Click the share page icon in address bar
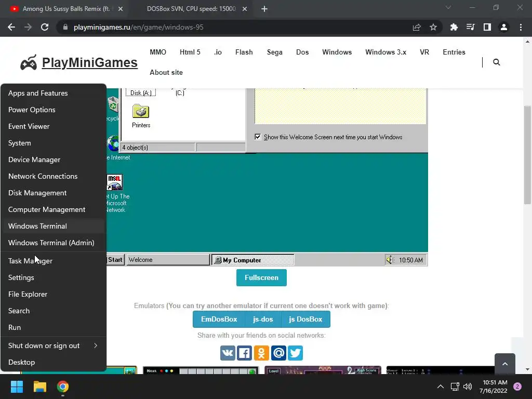The height and width of the screenshot is (399, 532). pyautogui.click(x=417, y=27)
